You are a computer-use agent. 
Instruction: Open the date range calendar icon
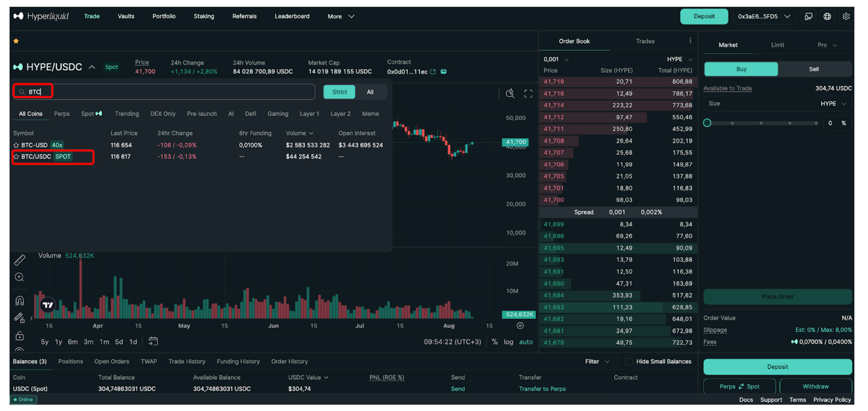(153, 342)
